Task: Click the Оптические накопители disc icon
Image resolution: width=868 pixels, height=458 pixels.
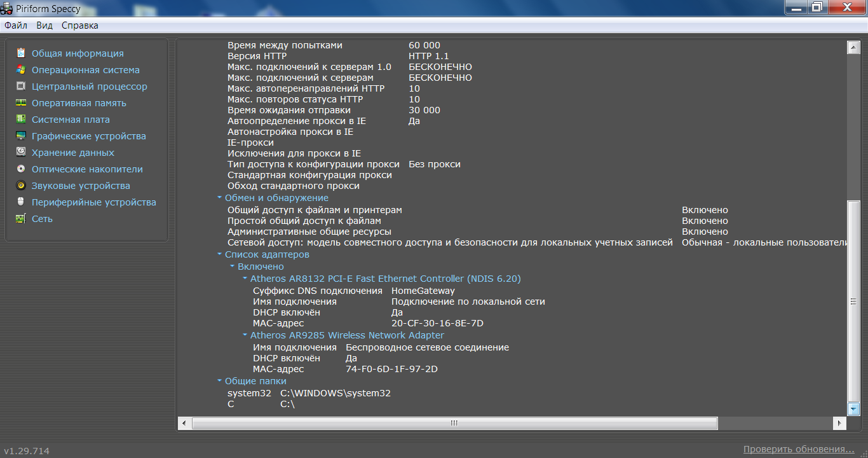Action: [21, 169]
